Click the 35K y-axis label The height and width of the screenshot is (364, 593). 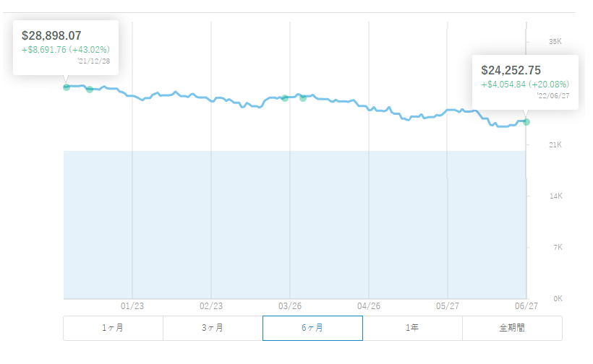tap(555, 42)
